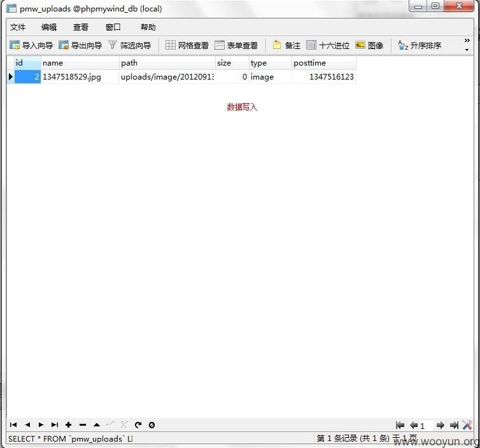
Task: Jump to the last page
Action: 454,425
